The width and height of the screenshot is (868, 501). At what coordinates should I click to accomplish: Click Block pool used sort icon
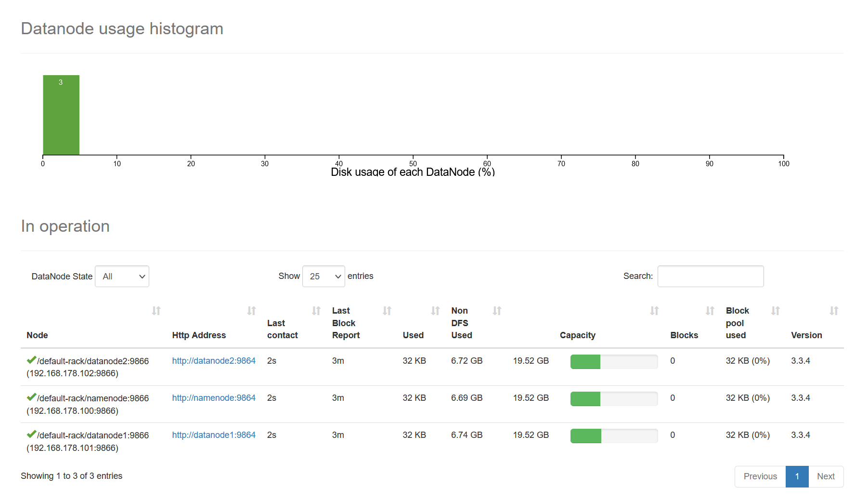click(x=775, y=311)
